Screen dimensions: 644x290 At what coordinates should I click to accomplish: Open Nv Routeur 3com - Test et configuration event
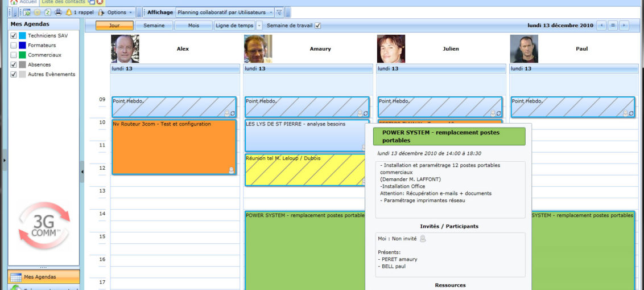pos(174,147)
